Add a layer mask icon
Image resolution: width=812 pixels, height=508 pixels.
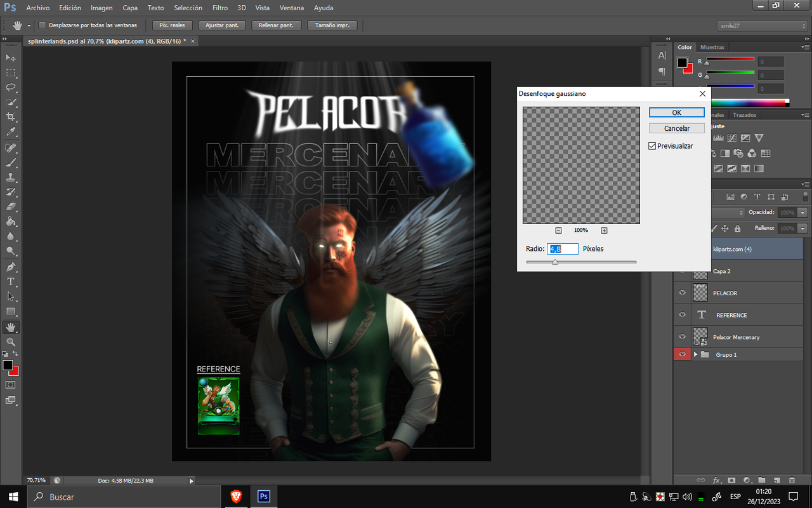pyautogui.click(x=731, y=481)
